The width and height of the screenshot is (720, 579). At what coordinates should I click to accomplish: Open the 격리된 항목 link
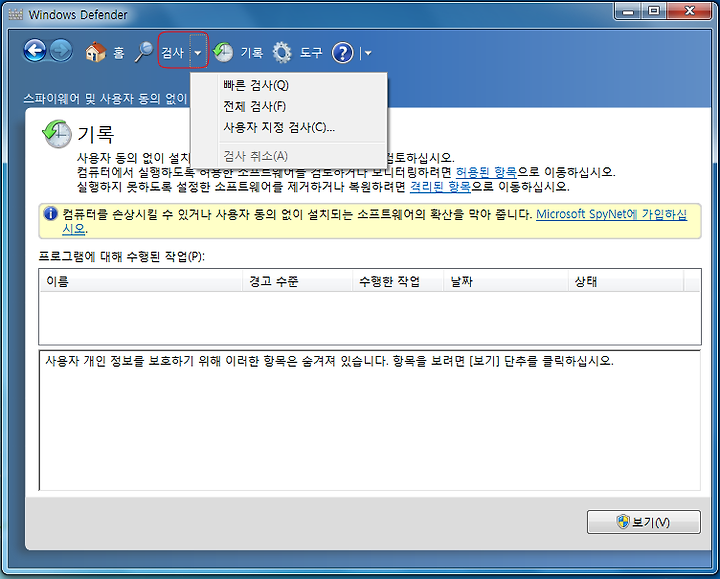point(440,186)
